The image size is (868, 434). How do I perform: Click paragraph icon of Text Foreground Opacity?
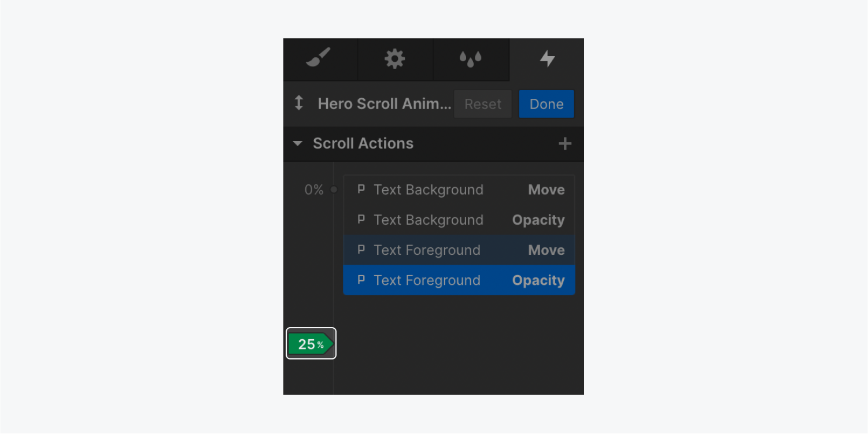(x=361, y=280)
